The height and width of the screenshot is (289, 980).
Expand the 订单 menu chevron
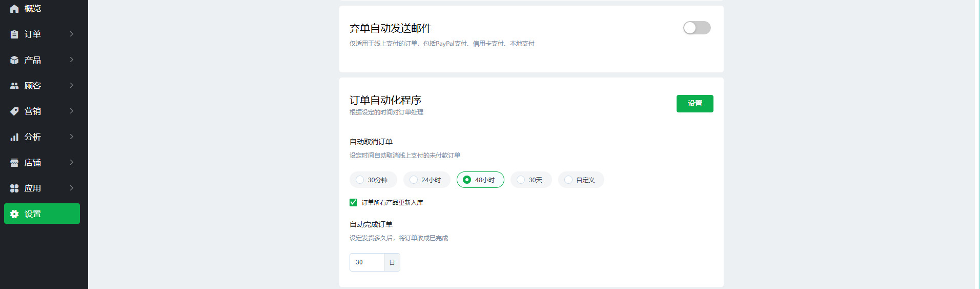coord(72,34)
